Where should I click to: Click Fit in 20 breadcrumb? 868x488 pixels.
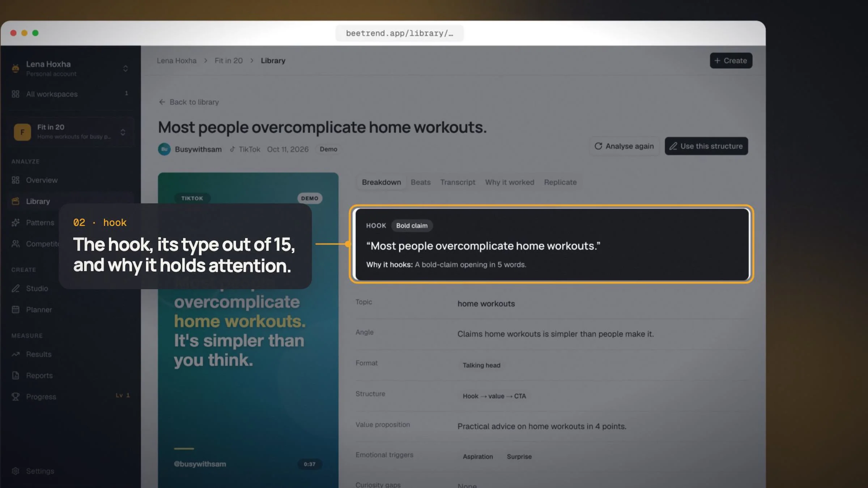(x=229, y=61)
